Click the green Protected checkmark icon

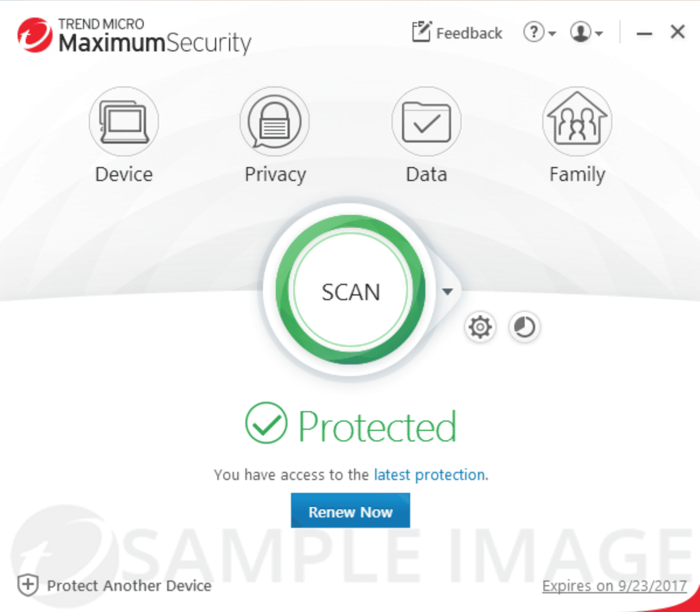pos(266,423)
